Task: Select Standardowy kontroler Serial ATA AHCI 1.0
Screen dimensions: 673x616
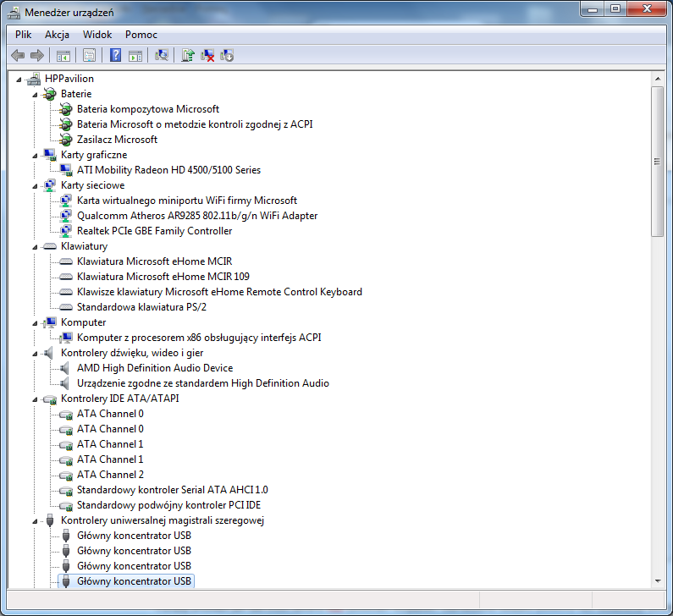Action: tap(173, 490)
